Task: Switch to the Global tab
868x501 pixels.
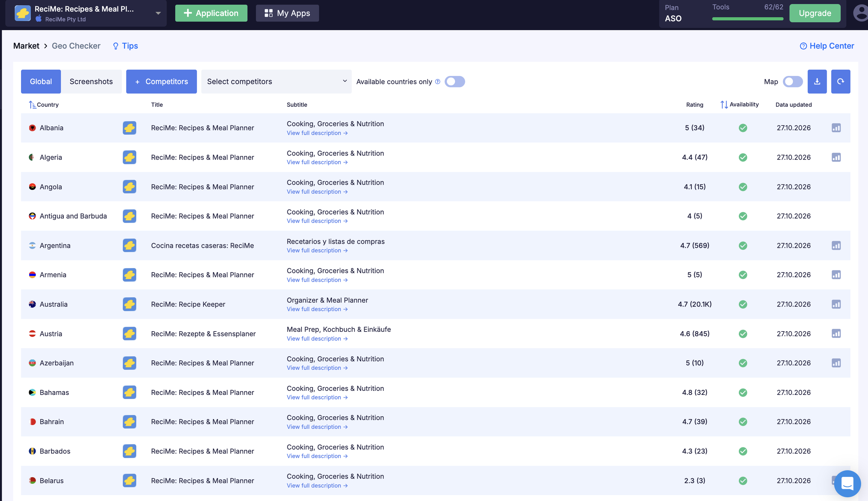Action: pos(41,82)
